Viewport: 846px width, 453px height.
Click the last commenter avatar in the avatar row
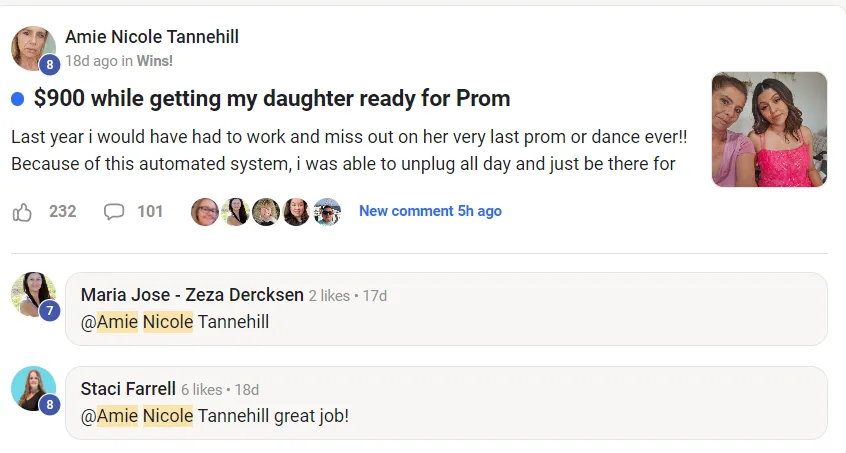point(327,212)
